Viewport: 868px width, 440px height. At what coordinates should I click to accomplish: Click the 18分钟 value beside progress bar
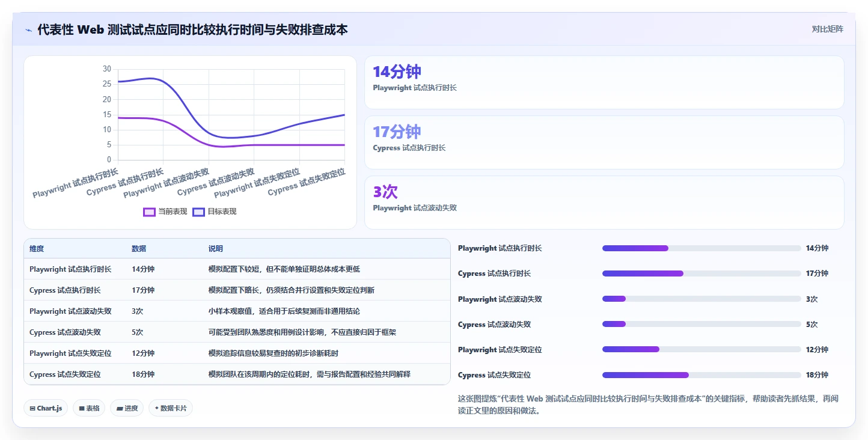coord(817,375)
